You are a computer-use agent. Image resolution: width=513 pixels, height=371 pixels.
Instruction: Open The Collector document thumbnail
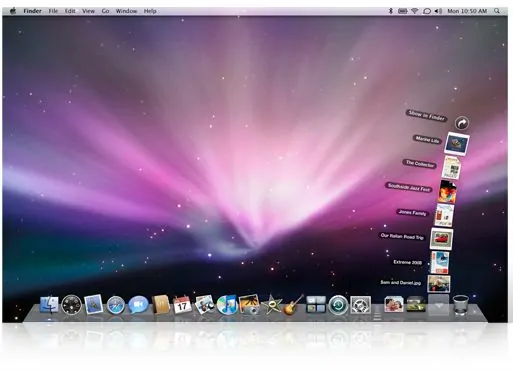[x=451, y=168]
